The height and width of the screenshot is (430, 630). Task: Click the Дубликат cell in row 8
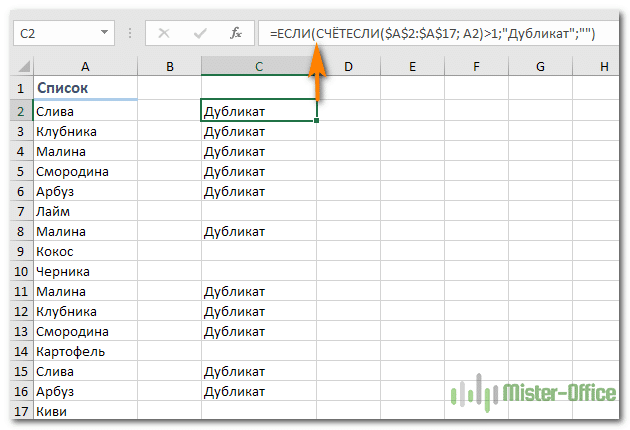258,231
